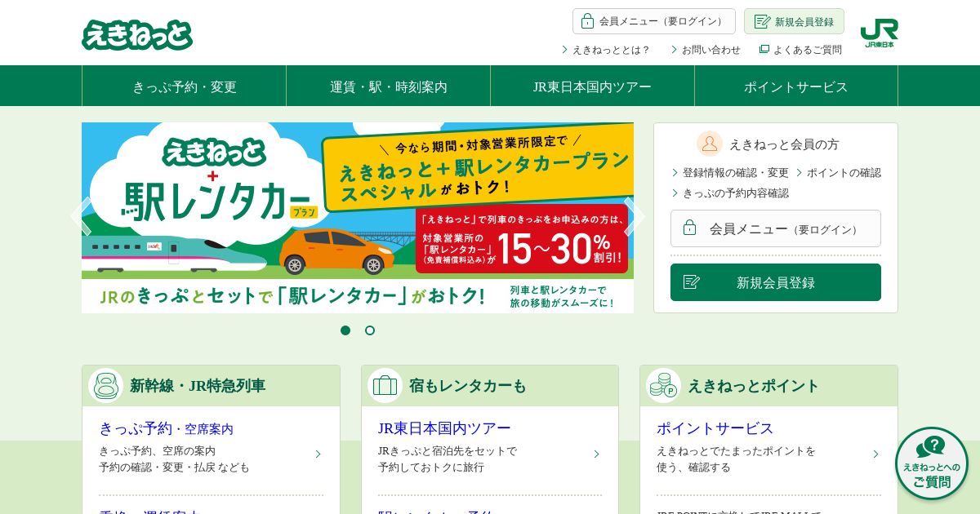Click the text 予約の確認・変更・払戻 なども
980x514 pixels.
click(x=174, y=467)
